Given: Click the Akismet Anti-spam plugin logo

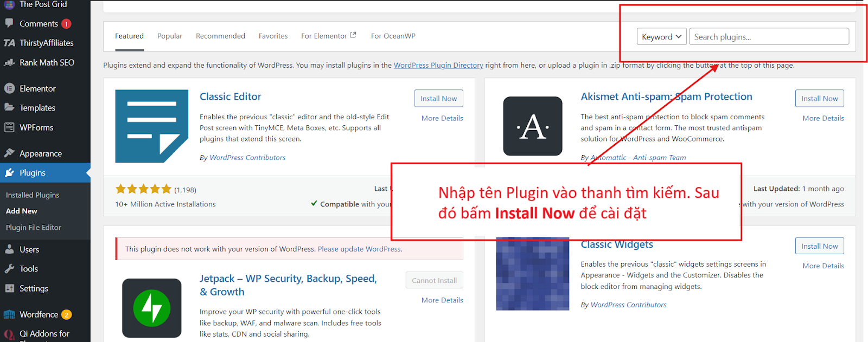Looking at the screenshot, I should 533,126.
